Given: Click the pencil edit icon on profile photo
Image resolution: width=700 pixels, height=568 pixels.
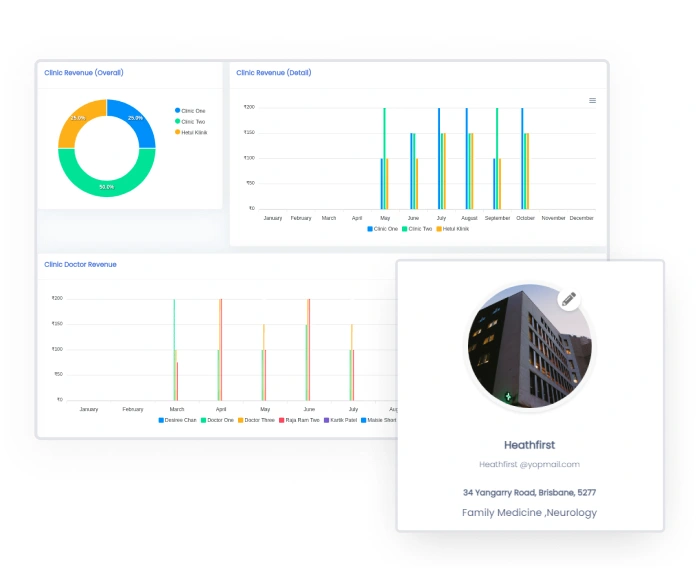Looking at the screenshot, I should 569,298.
